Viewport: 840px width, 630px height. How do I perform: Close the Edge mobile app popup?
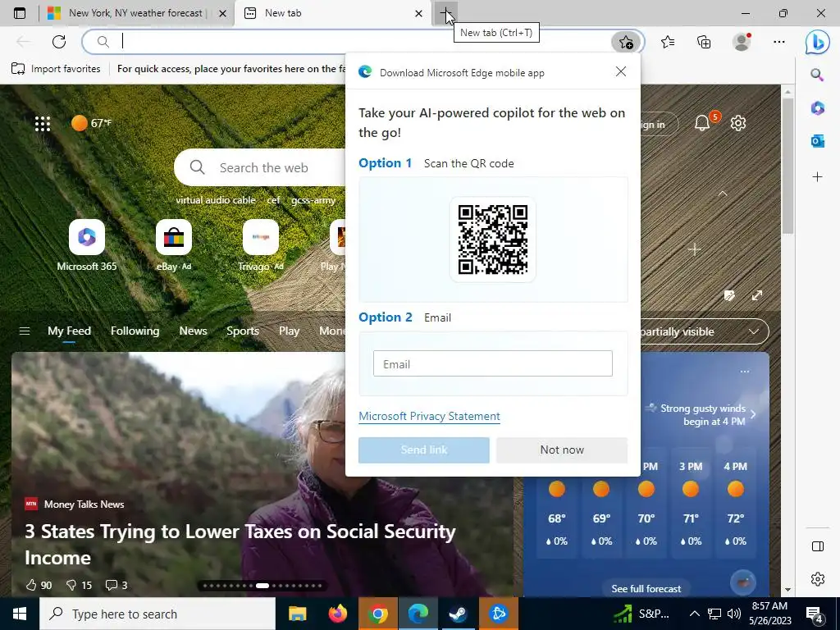pyautogui.click(x=621, y=72)
